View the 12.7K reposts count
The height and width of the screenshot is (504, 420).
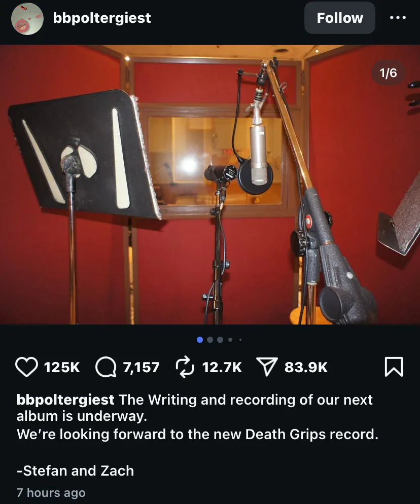coord(222,367)
